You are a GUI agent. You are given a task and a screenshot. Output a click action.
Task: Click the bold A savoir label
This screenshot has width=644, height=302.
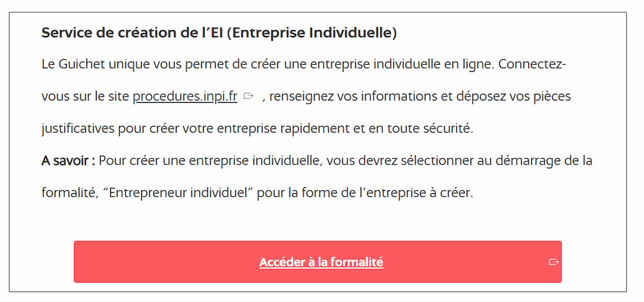(x=68, y=161)
